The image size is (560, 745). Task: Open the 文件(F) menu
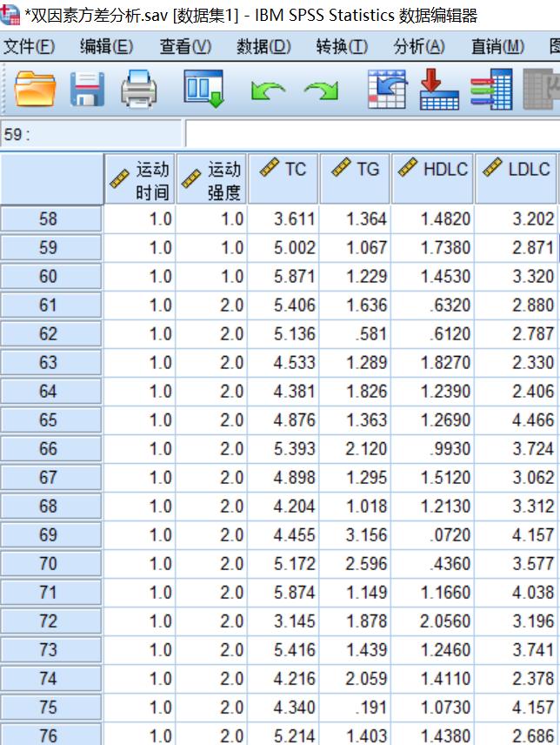pyautogui.click(x=29, y=46)
